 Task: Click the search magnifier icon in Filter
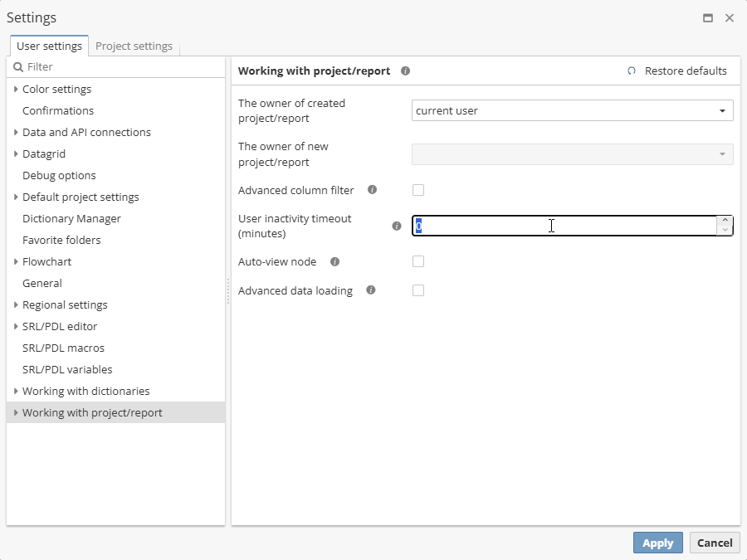tap(18, 67)
